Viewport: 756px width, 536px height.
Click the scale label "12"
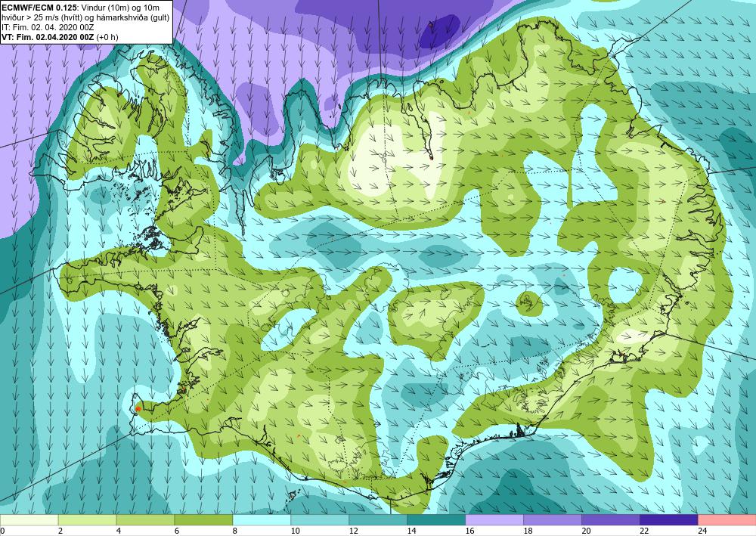[353, 531]
